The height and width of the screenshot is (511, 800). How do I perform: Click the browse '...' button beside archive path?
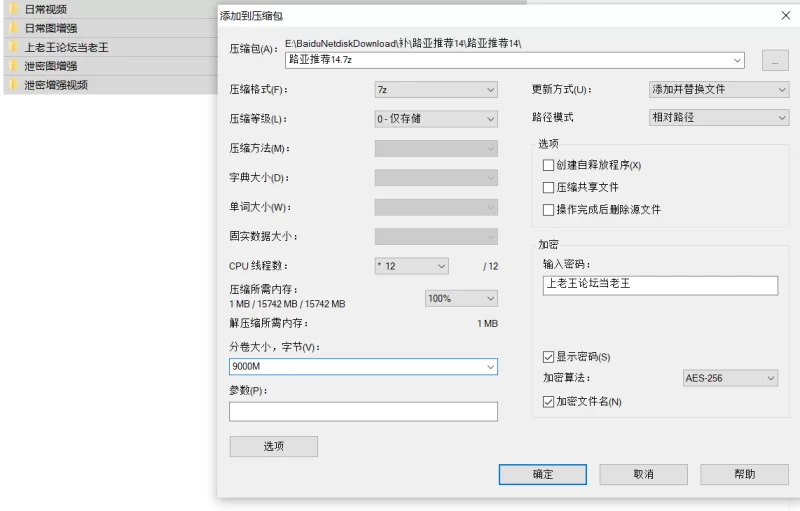775,60
